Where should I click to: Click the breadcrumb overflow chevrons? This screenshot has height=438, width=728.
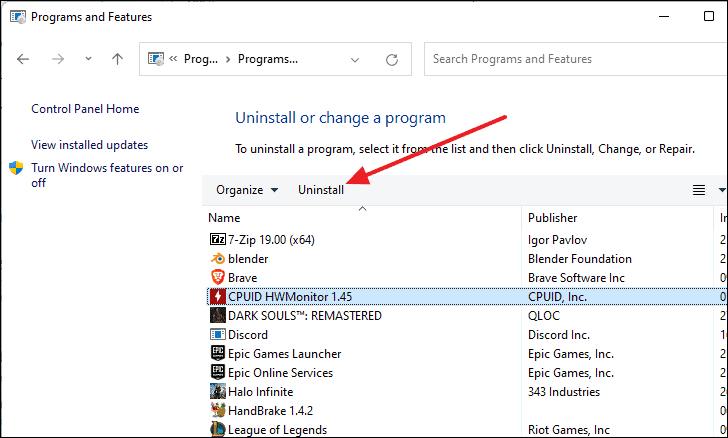[x=173, y=59]
